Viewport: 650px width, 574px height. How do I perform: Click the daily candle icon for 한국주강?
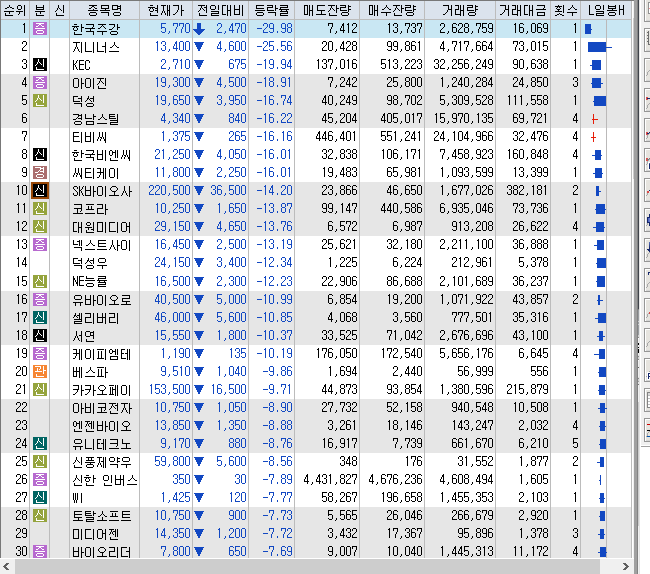click(588, 29)
